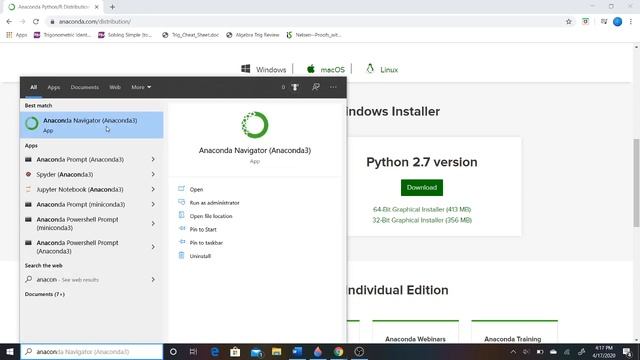Viewport: 640px width, 360px height.
Task: Click the feedback icon in search panel
Action: point(316,87)
